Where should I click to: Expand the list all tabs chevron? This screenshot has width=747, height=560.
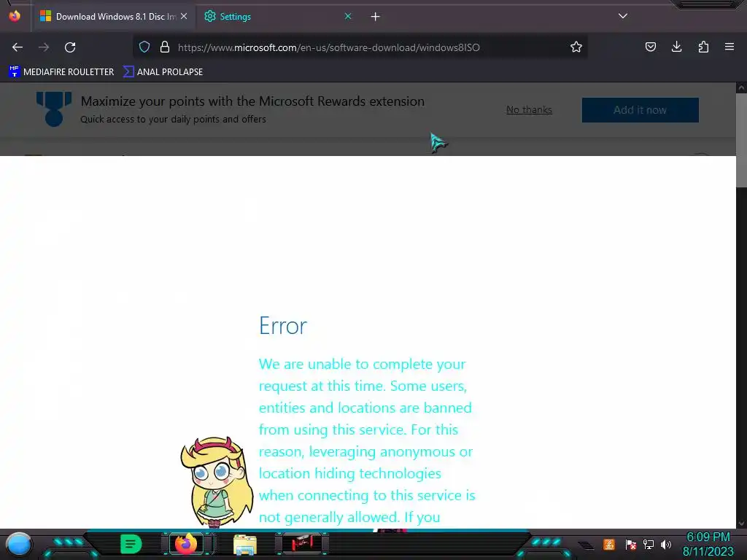click(623, 16)
